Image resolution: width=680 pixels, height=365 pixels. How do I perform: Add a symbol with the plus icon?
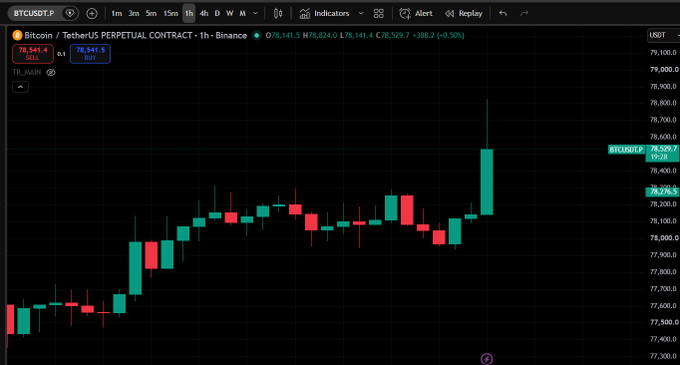(x=92, y=13)
